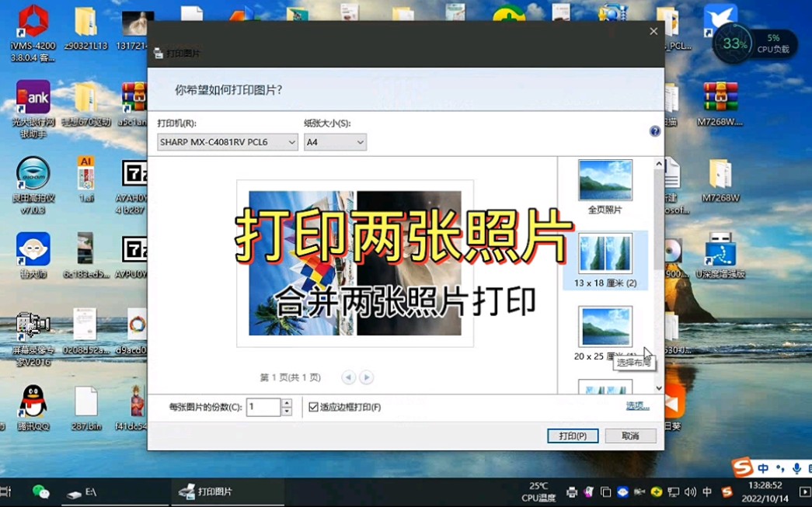Open 选项... link in print dialog

coord(636,406)
